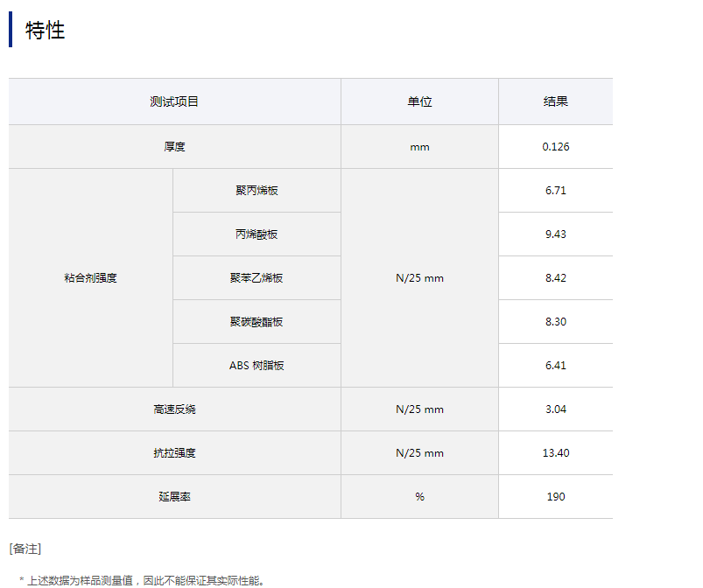Click the 单位 column header
This screenshot has width=703, height=588.
(x=419, y=101)
